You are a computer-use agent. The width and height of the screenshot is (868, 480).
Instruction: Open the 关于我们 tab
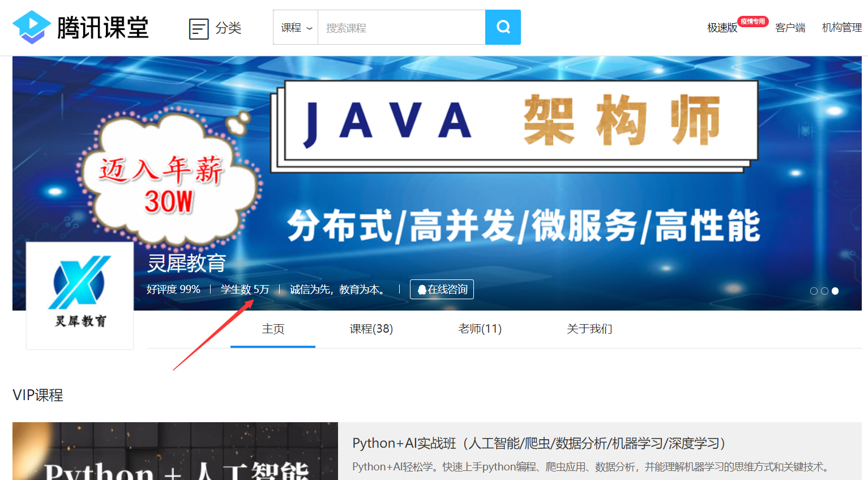[589, 329]
